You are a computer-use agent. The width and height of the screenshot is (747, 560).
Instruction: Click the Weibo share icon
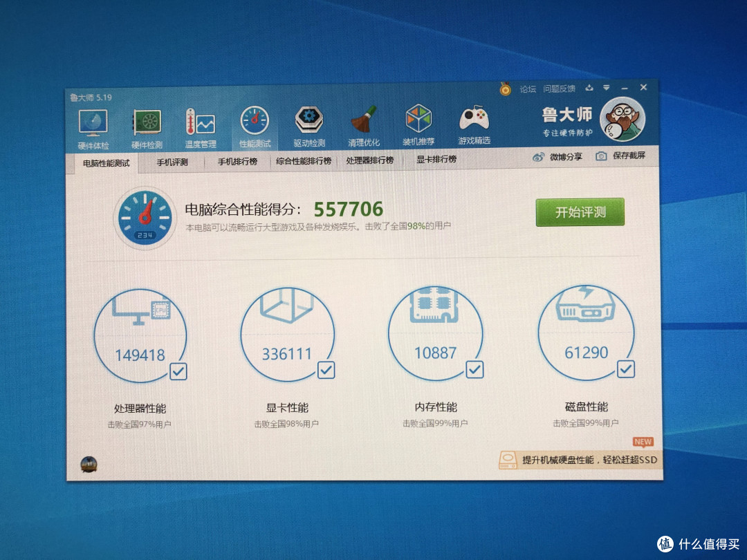tap(538, 157)
